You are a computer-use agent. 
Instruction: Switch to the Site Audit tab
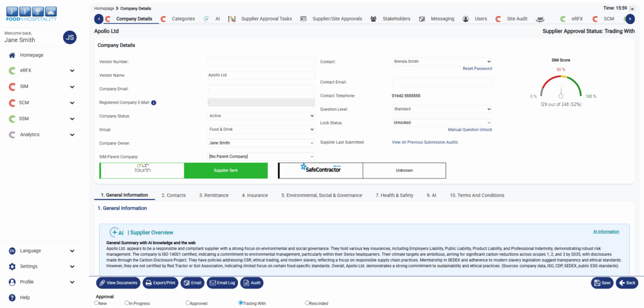517,19
